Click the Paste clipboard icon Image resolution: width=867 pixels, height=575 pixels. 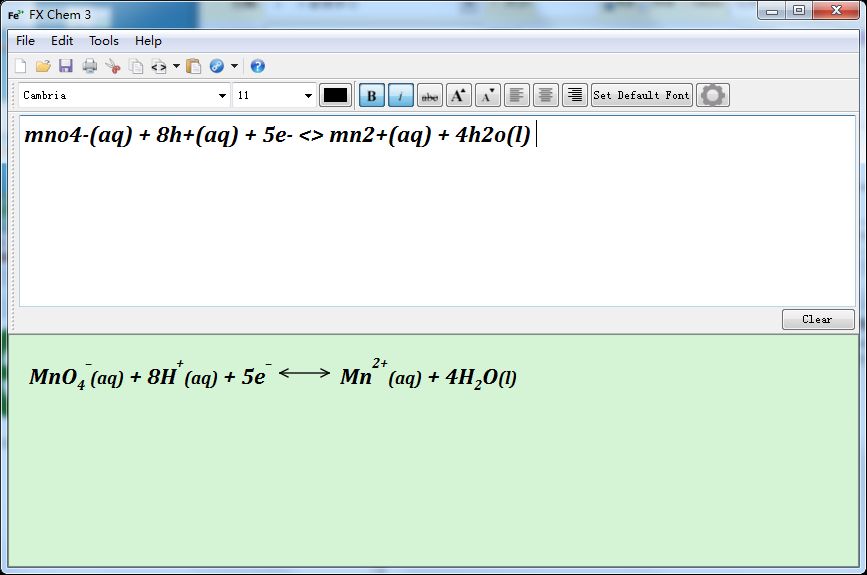[x=194, y=67]
